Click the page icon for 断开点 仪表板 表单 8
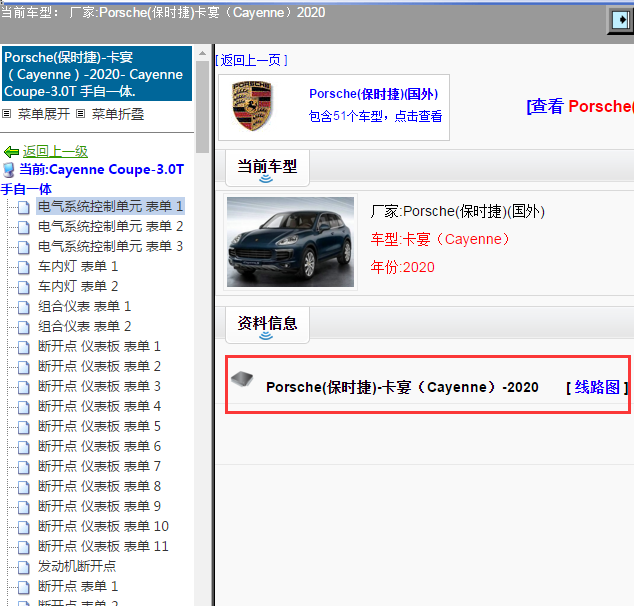This screenshot has width=634, height=606. coord(23,487)
